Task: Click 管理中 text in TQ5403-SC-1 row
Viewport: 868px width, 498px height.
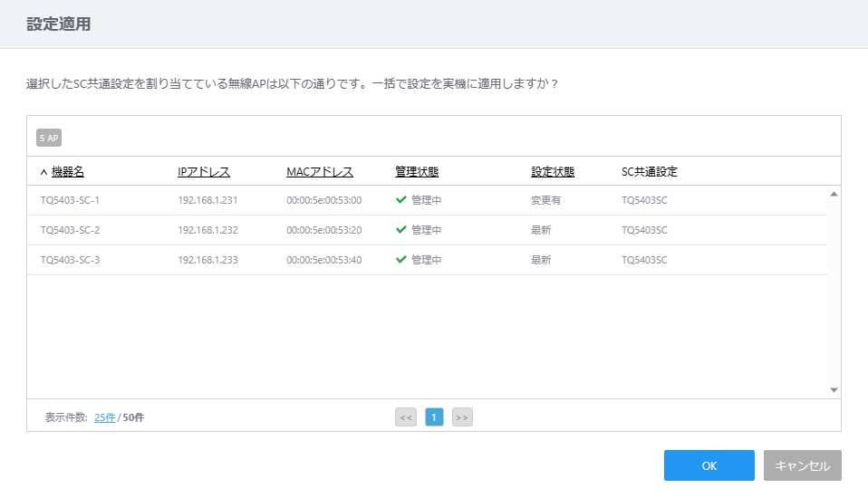Action: 426,200
